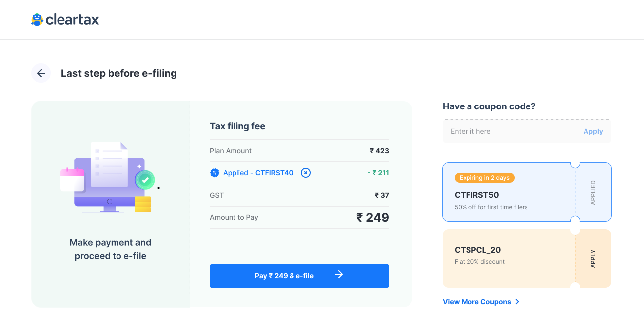Image resolution: width=644 pixels, height=318 pixels.
Task: Click the chevron beside View More Coupons
Action: [x=517, y=302]
